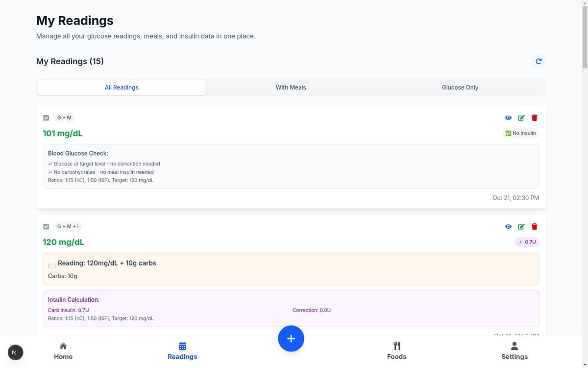Delete the 120 mg/dL reading
The width and height of the screenshot is (588, 368).
(535, 227)
